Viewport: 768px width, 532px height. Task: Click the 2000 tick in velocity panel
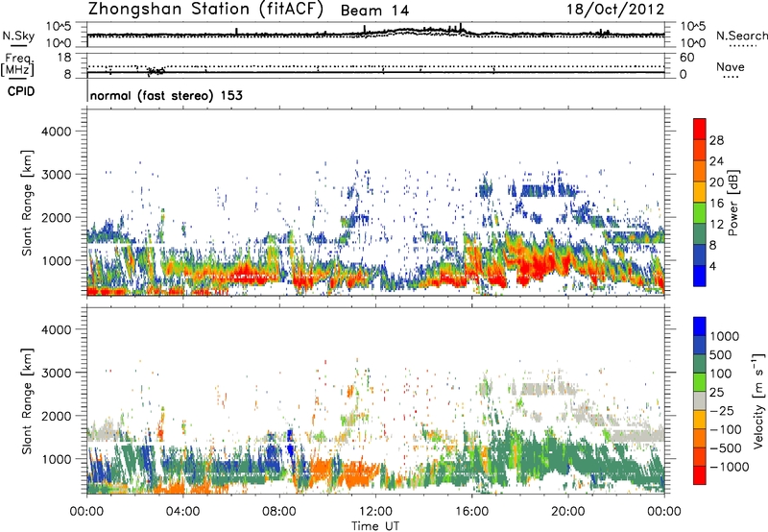pyautogui.click(x=57, y=416)
